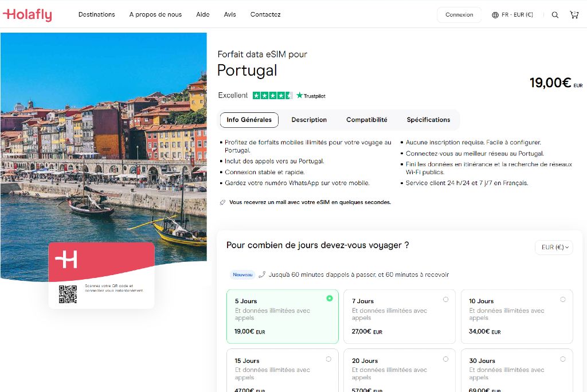Expand the Destinations menu
This screenshot has width=587, height=392.
96,14
